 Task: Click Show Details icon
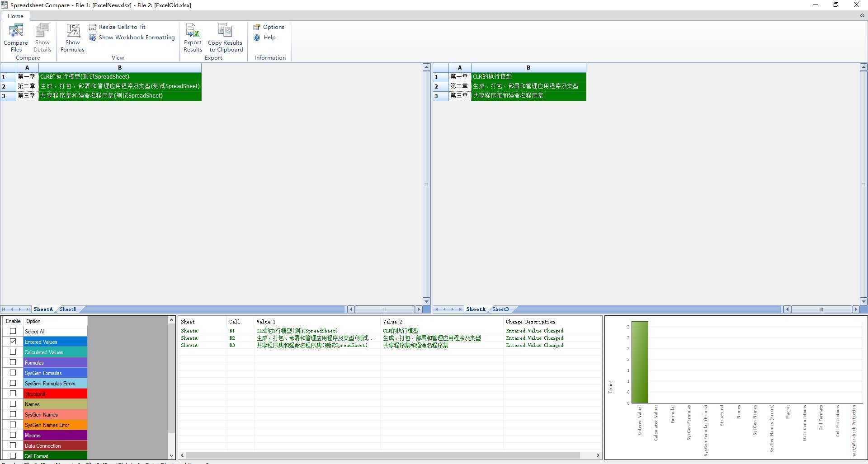(x=42, y=38)
